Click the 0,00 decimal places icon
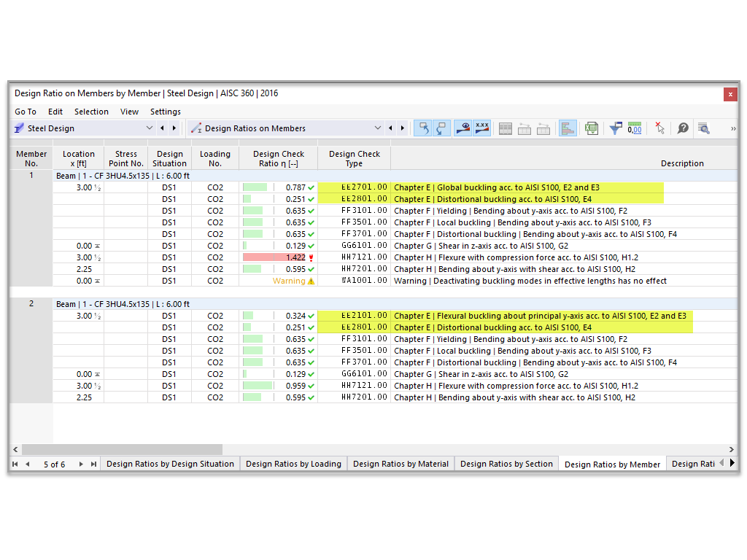Screen dimensions: 747x560 635,128
